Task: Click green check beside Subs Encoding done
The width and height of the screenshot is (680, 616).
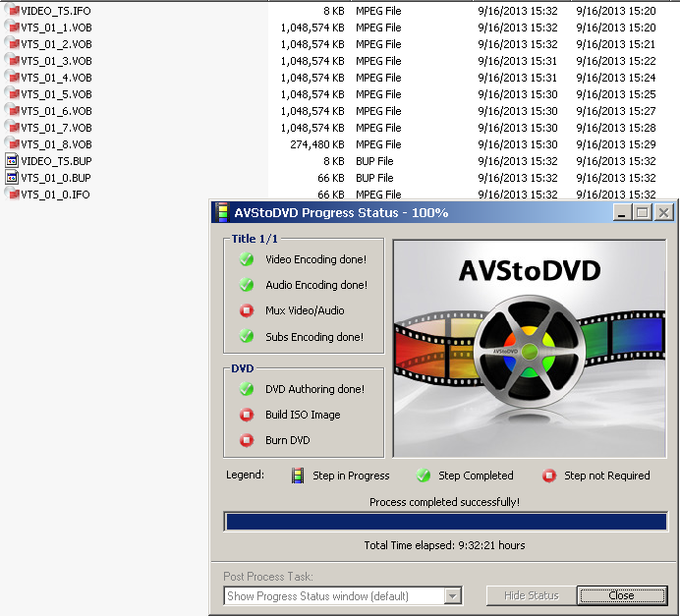Action: (x=247, y=336)
